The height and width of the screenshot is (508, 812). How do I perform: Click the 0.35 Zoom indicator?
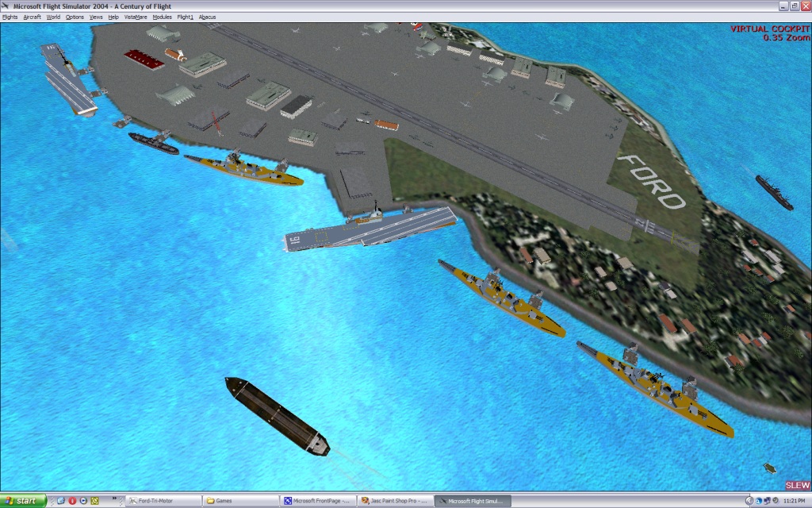[786, 38]
